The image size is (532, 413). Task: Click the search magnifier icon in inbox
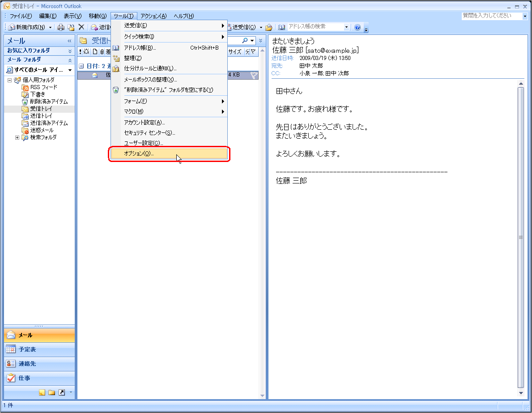(245, 40)
